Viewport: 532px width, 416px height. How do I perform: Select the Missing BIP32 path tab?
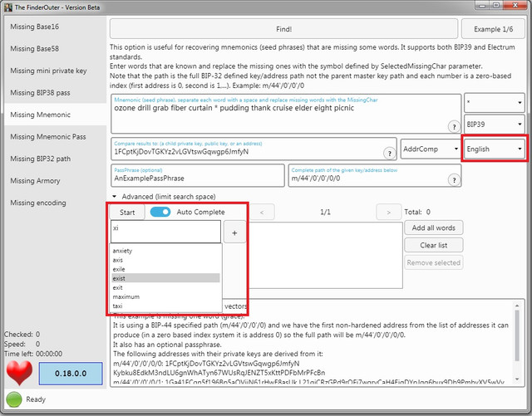pyautogui.click(x=56, y=159)
